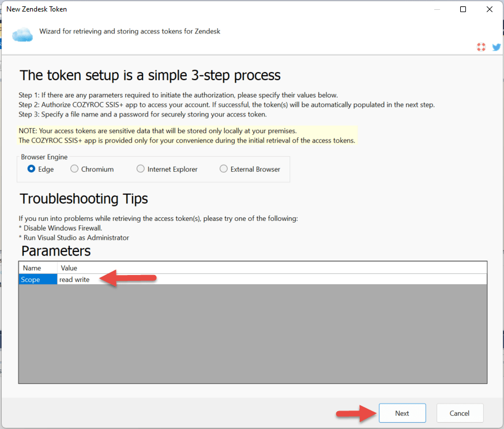Close the New Zendesk Token window
The image size is (504, 429).
coord(489,9)
